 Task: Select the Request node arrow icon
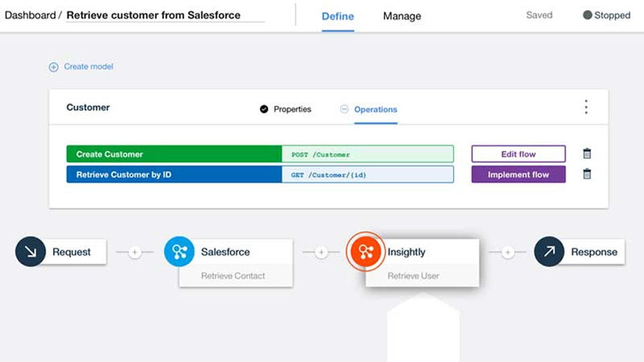[30, 251]
